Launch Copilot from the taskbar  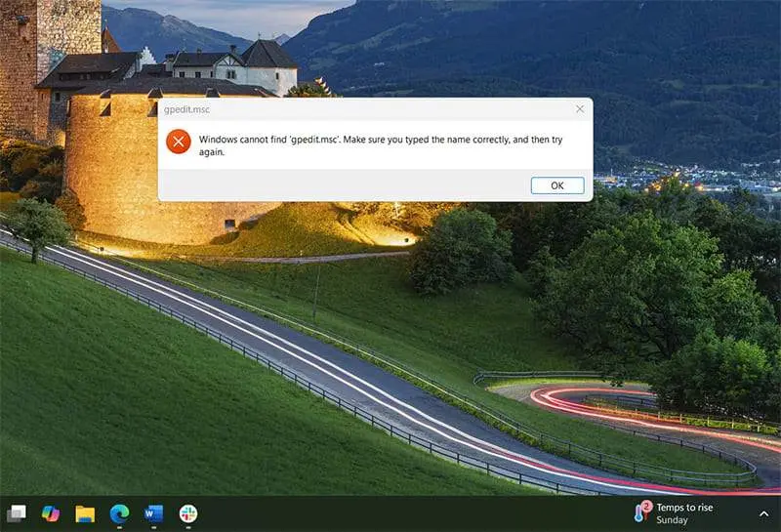coord(51,513)
